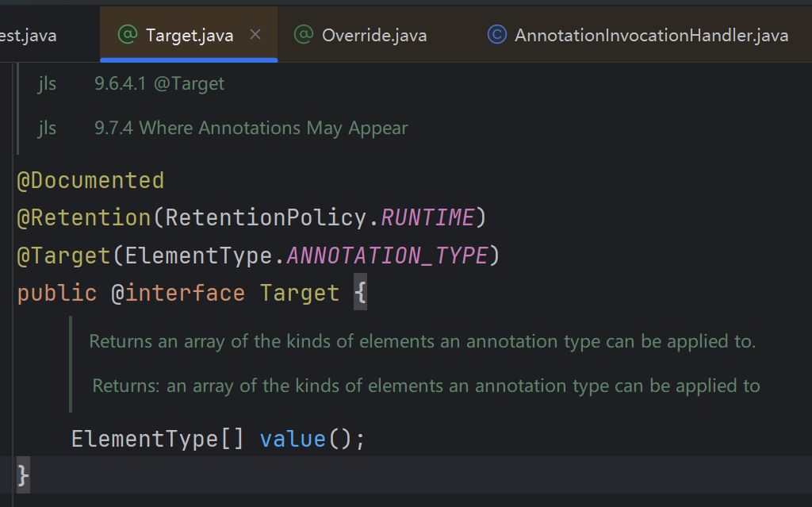Click the @interface keyword

pos(178,294)
